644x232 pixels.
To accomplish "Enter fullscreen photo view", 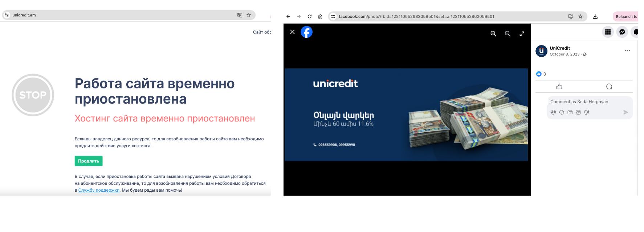I will pyautogui.click(x=522, y=33).
